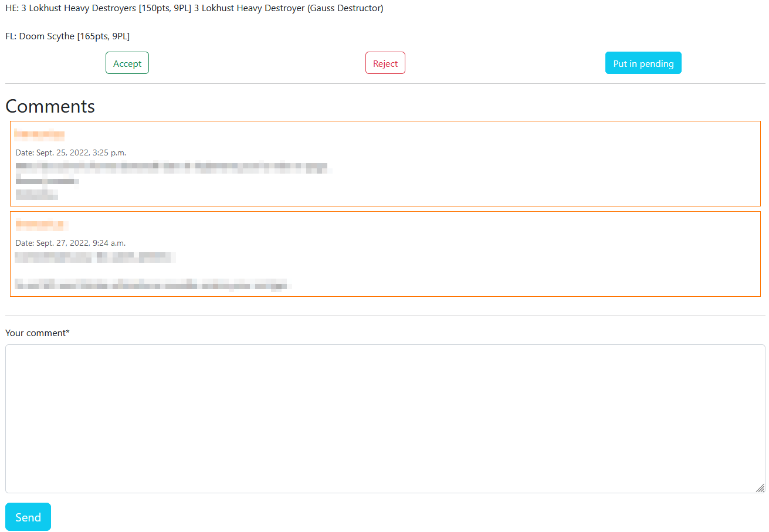This screenshot has height=532, width=769.
Task: Grab the comment box resize handle
Action: pos(760,487)
